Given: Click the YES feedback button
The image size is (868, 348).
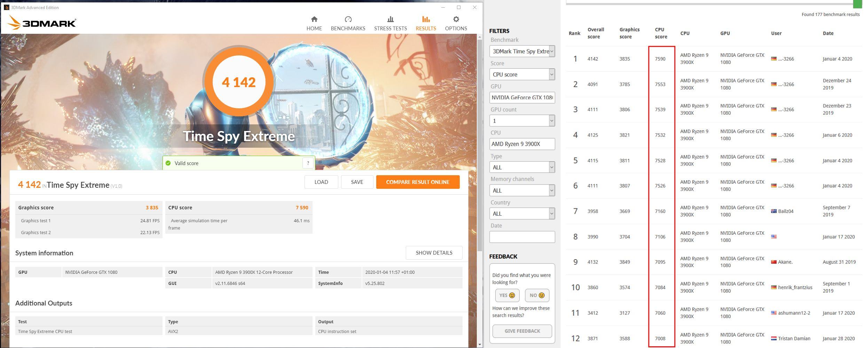Looking at the screenshot, I should click(x=507, y=295).
